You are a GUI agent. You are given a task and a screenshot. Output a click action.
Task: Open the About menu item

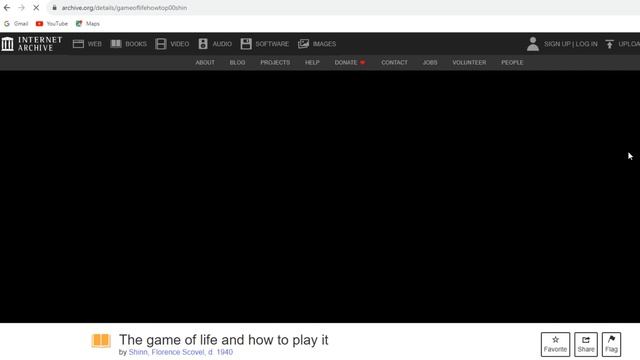(x=205, y=62)
